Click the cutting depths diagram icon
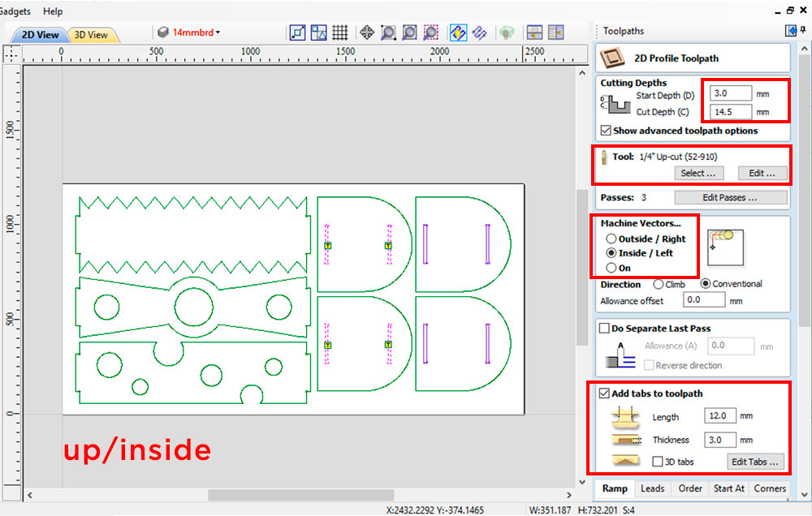 click(615, 104)
